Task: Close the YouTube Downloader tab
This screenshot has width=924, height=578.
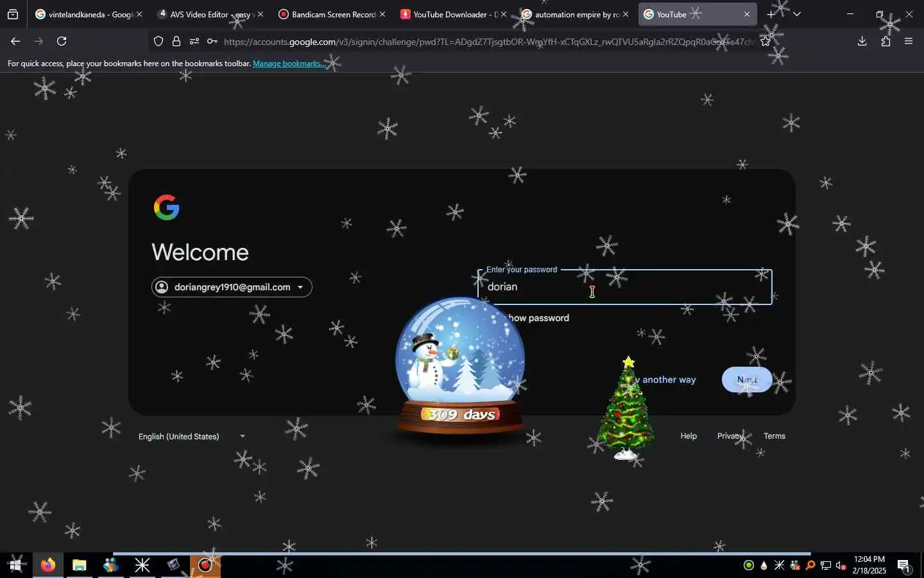Action: click(x=504, y=14)
